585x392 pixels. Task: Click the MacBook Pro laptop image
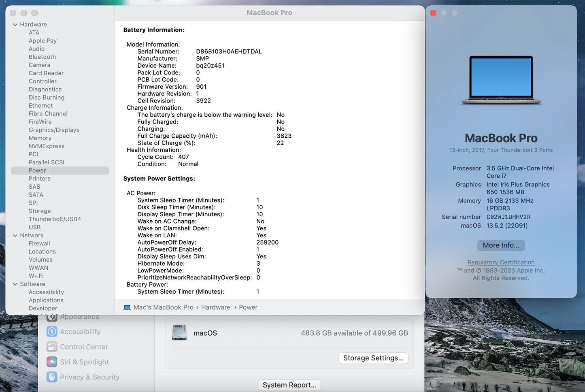pyautogui.click(x=501, y=80)
